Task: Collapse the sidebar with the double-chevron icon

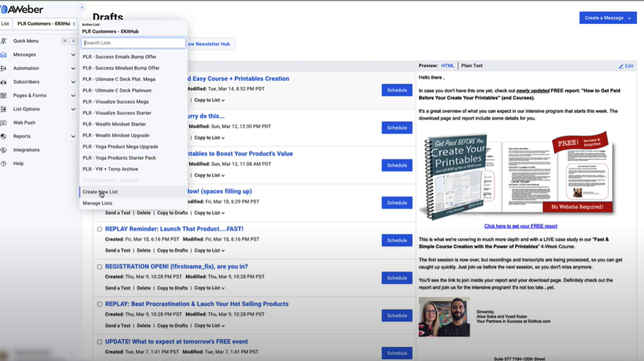Action: pyautogui.click(x=82, y=7)
